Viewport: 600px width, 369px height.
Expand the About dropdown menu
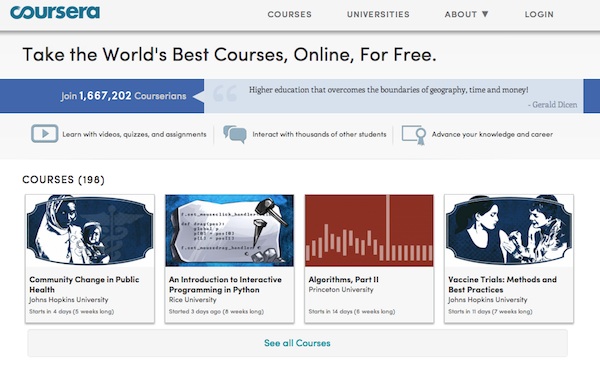click(x=466, y=15)
